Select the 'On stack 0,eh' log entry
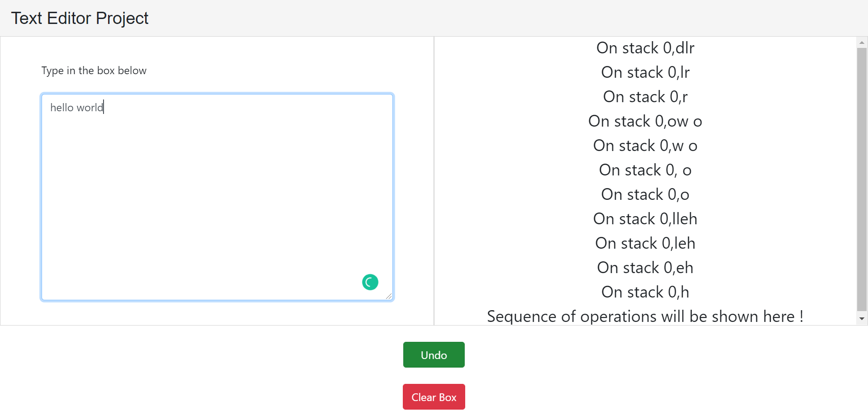The width and height of the screenshot is (868, 411). 645,267
